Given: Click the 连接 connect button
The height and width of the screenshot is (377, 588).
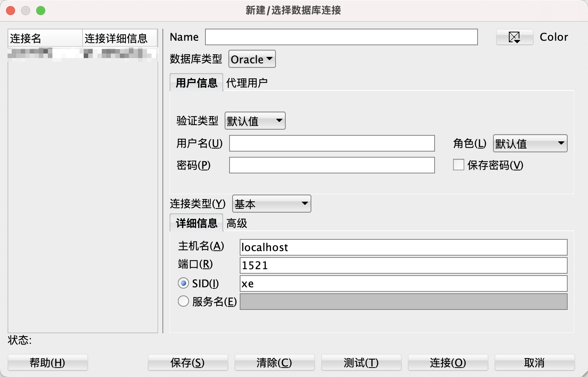Looking at the screenshot, I should tap(448, 362).
